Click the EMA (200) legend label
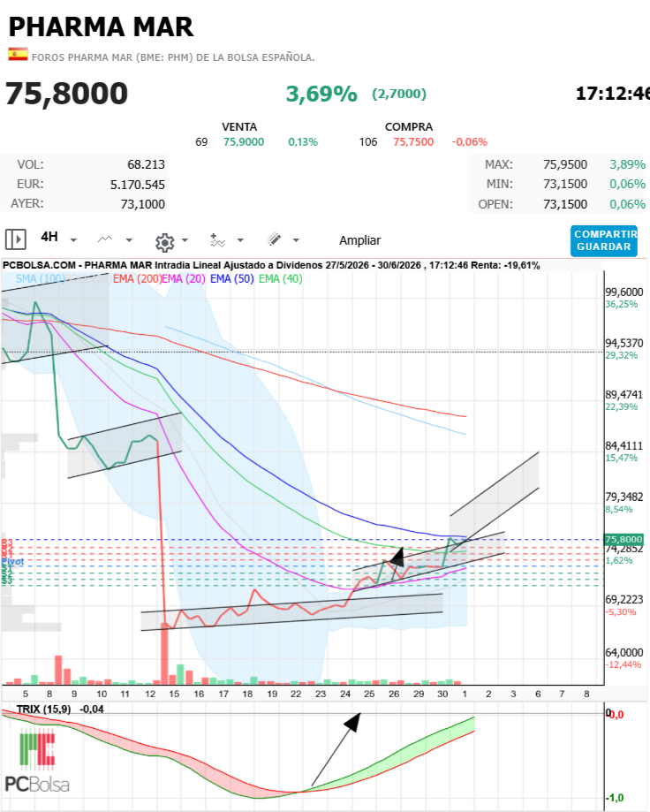The height and width of the screenshot is (812, 650). (137, 278)
